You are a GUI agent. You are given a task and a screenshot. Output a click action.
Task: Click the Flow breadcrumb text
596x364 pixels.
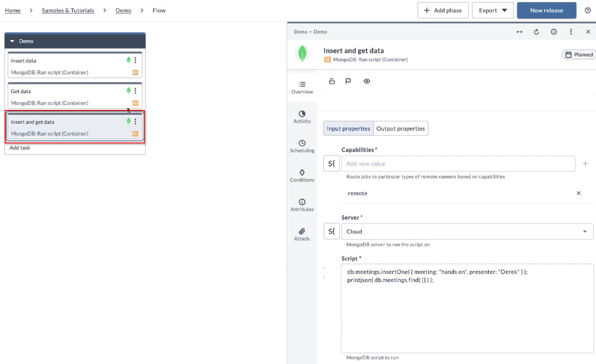coord(159,10)
